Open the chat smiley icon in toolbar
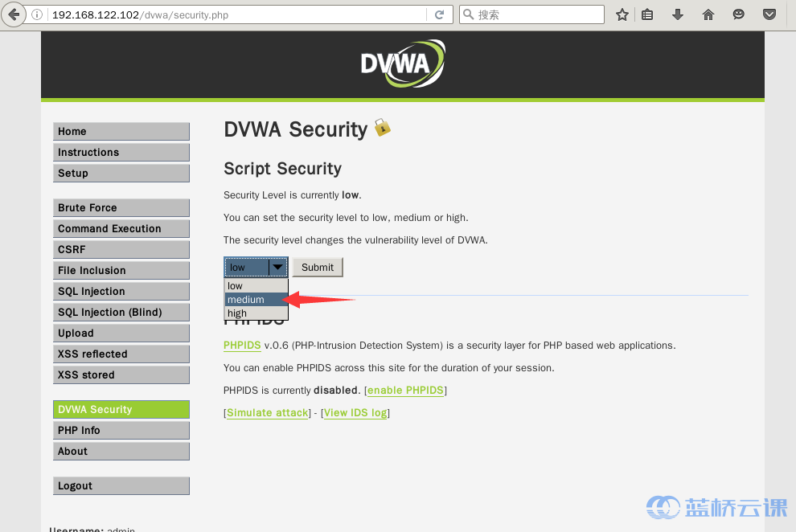This screenshot has width=796, height=532. pyautogui.click(x=739, y=14)
